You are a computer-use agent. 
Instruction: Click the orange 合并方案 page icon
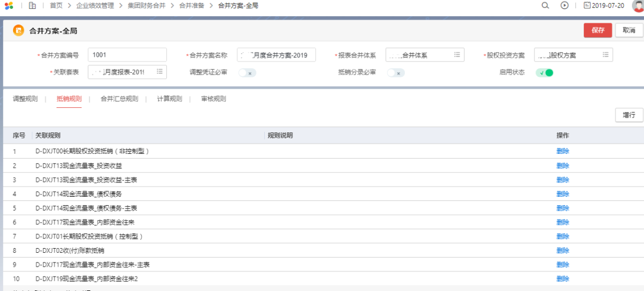point(18,31)
